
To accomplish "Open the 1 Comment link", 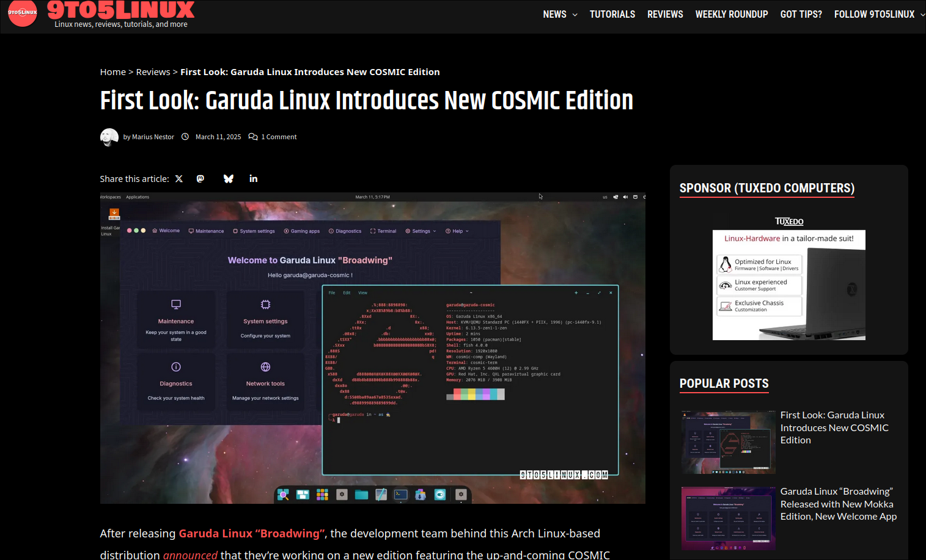I will (x=279, y=137).
